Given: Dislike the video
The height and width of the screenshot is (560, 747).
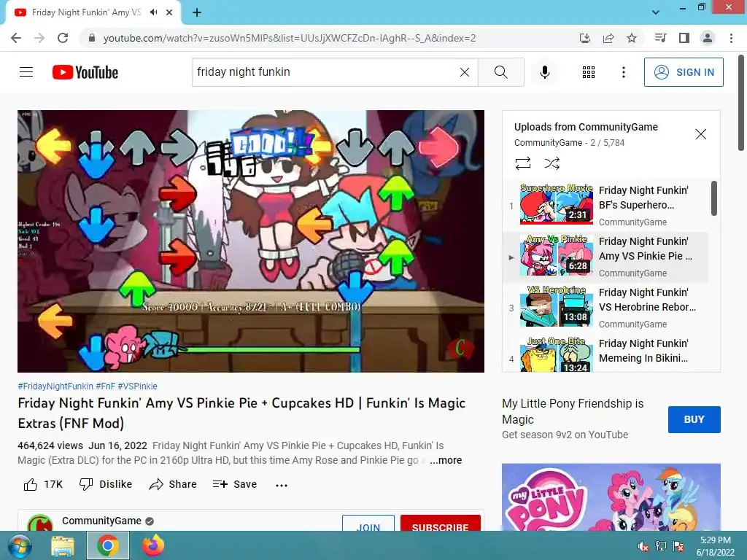Looking at the screenshot, I should click(x=105, y=484).
